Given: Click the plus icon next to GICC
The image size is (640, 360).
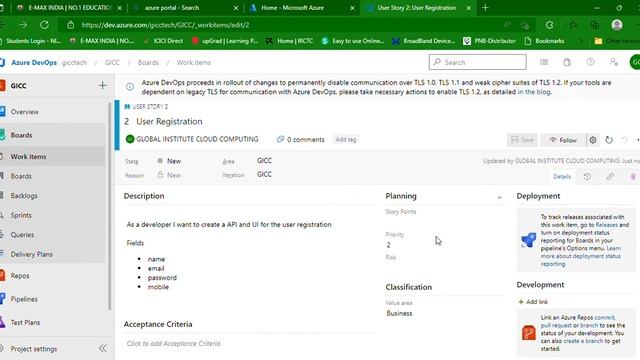Looking at the screenshot, I should [x=102, y=85].
